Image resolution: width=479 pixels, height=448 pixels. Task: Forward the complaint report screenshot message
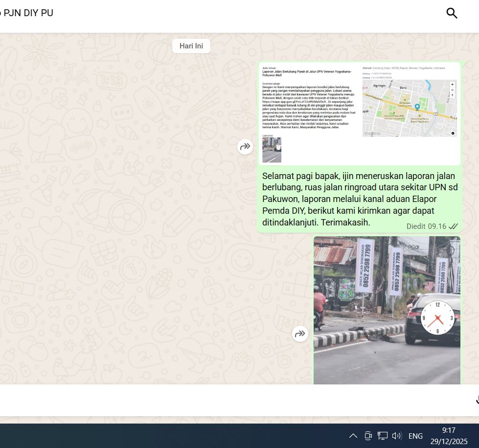tap(245, 146)
